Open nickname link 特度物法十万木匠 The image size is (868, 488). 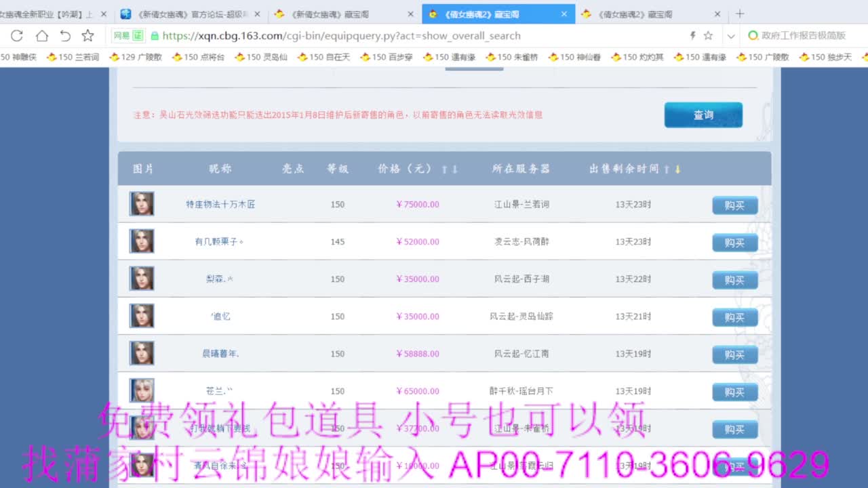tap(220, 204)
